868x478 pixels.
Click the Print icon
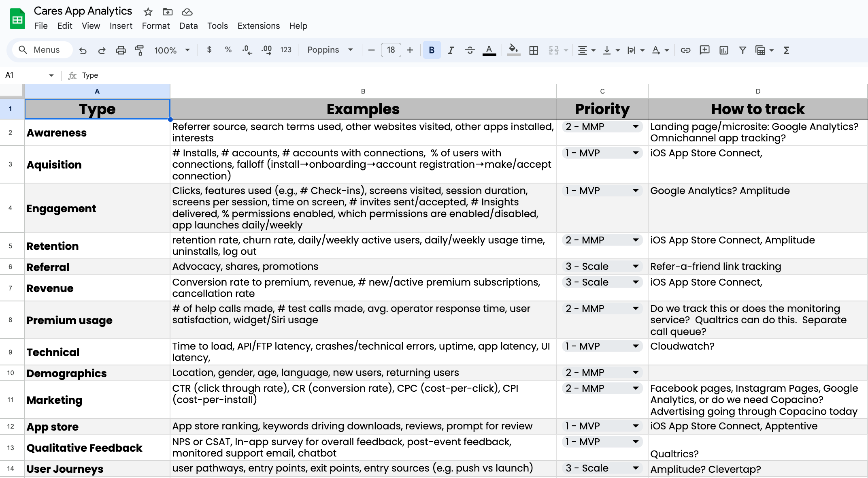(121, 50)
